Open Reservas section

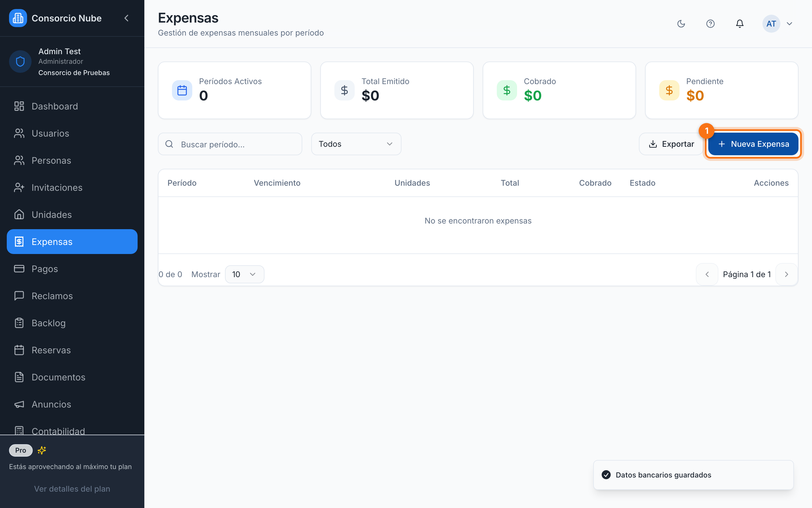point(72,350)
